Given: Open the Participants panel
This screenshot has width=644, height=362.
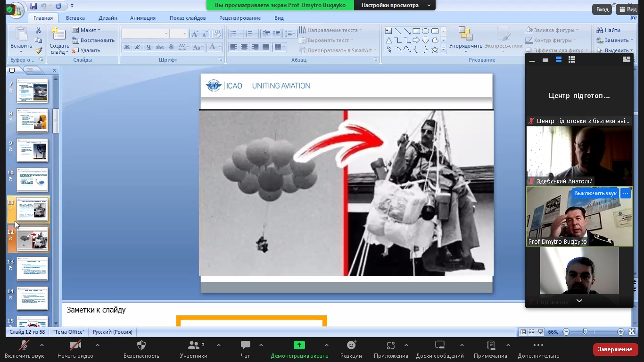Looking at the screenshot, I should (193, 349).
